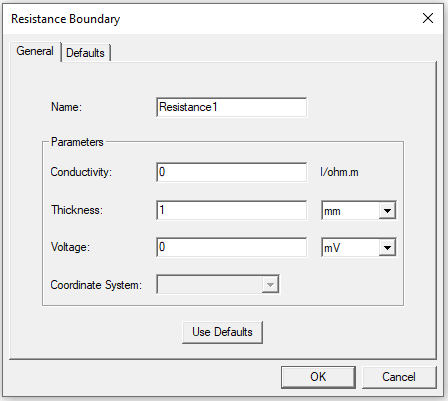This screenshot has width=448, height=401.
Task: Focus the Conductivity value field
Action: (x=231, y=172)
